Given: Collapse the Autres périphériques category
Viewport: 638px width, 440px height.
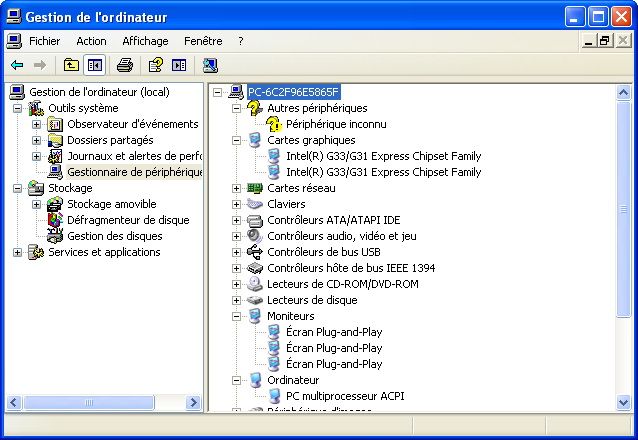Looking at the screenshot, I should [236, 108].
